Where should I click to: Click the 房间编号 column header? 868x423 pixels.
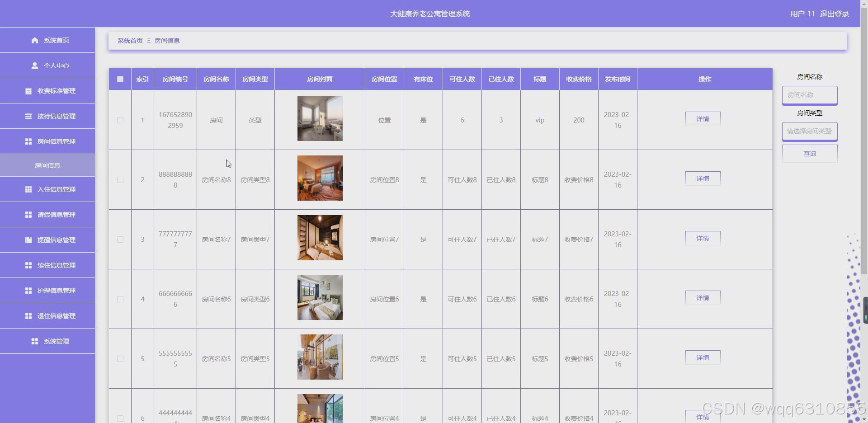coord(175,79)
